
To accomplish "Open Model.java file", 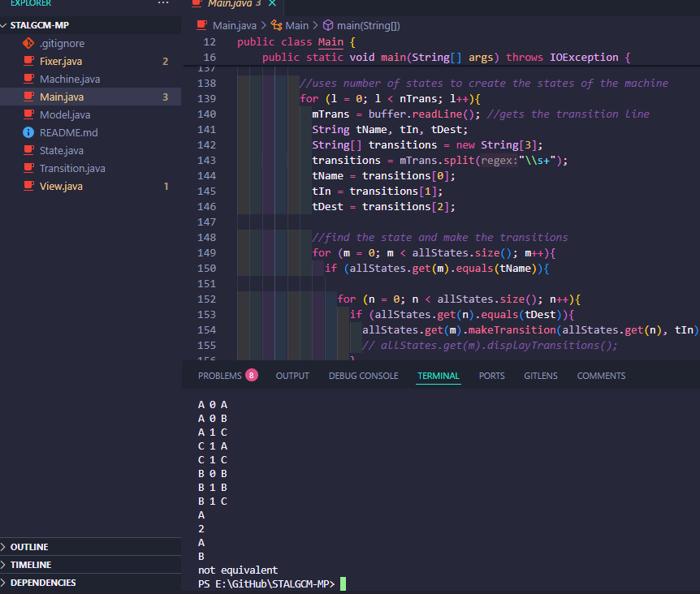I will pos(65,114).
